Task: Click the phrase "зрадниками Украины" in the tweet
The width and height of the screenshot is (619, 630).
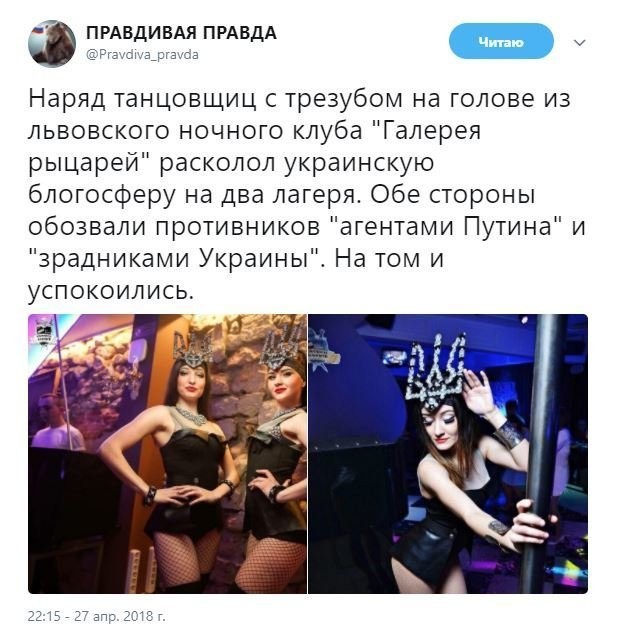Action: [174, 258]
